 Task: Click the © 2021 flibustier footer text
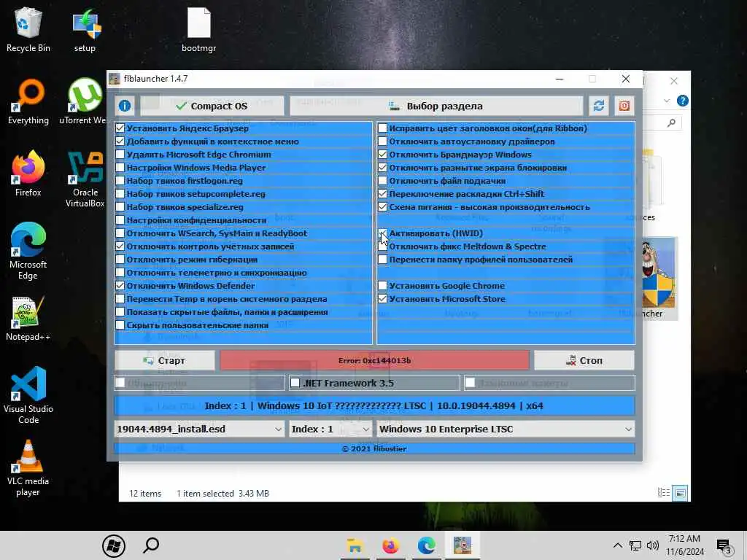click(x=374, y=448)
